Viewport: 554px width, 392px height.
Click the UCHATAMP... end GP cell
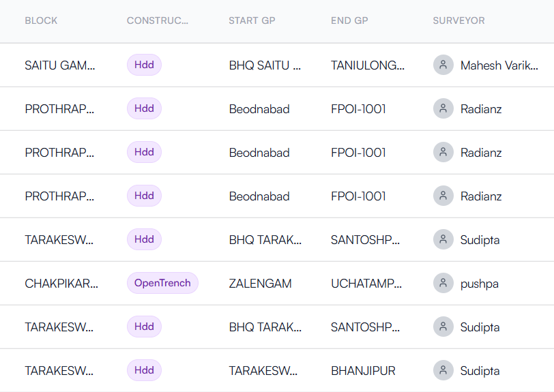[x=366, y=284]
